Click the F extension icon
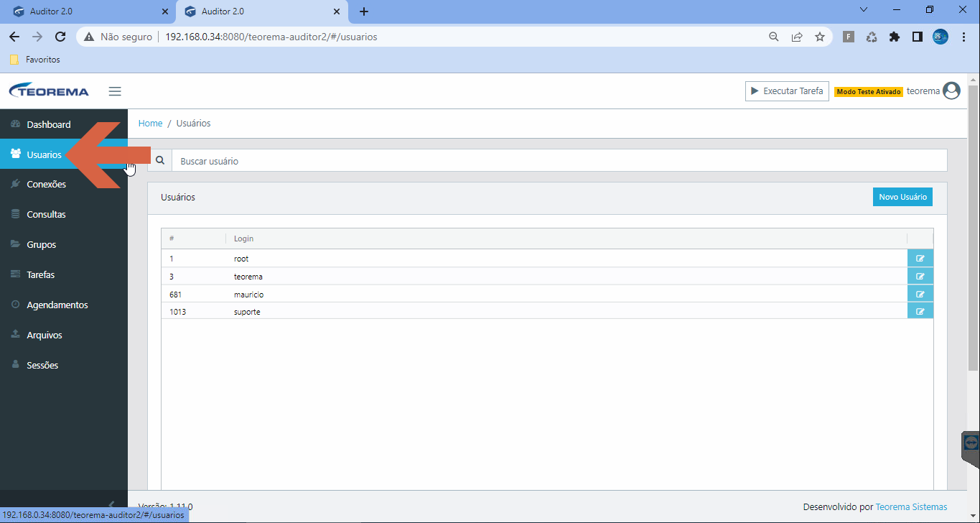Image resolution: width=980 pixels, height=523 pixels. pos(849,37)
